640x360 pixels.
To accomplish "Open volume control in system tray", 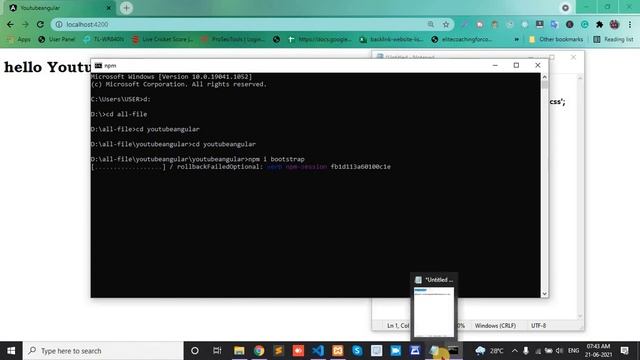I will pyautogui.click(x=560, y=351).
